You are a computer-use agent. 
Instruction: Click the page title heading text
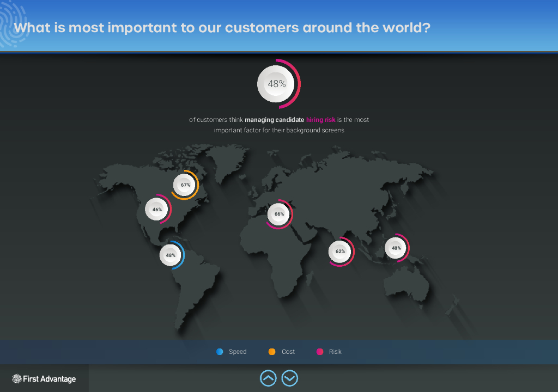222,27
